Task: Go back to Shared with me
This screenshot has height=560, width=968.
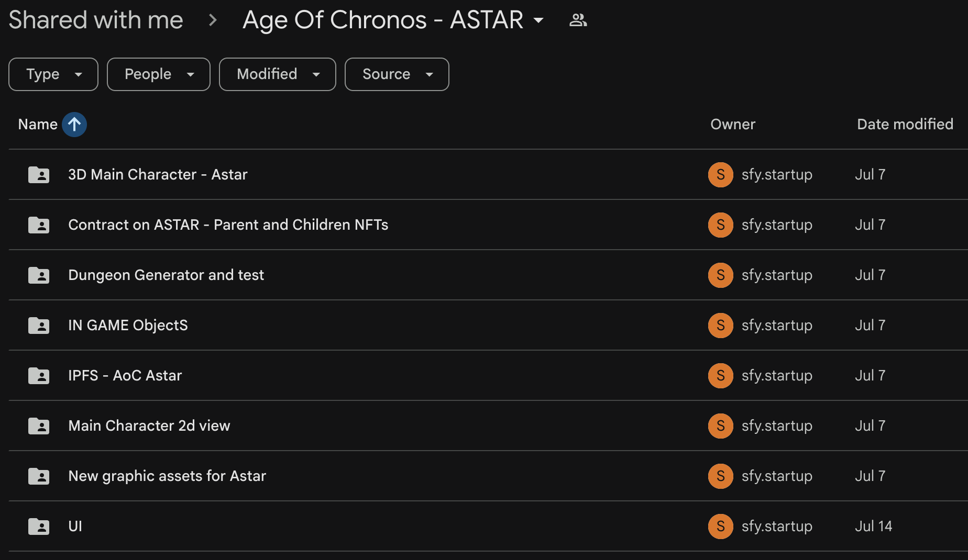Action: tap(96, 20)
